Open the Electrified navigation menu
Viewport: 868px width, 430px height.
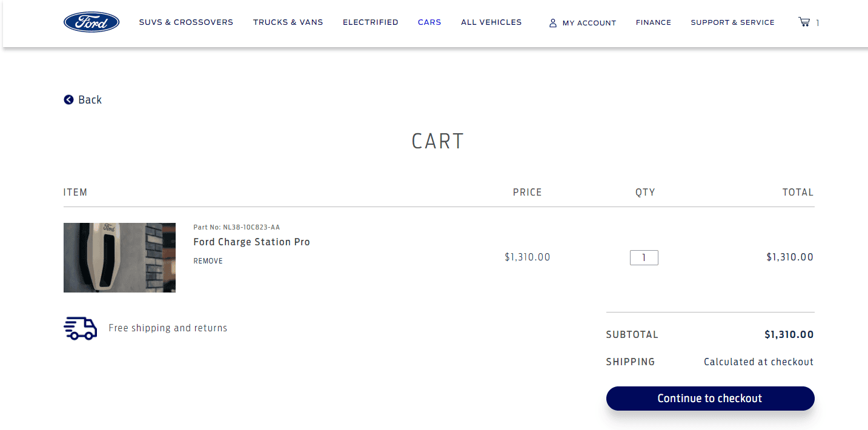point(370,22)
